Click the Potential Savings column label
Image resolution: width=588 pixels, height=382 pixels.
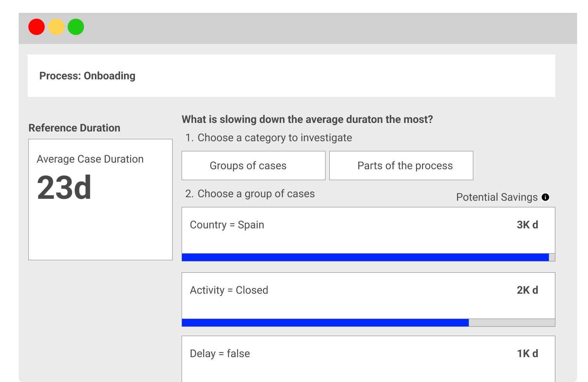497,197
